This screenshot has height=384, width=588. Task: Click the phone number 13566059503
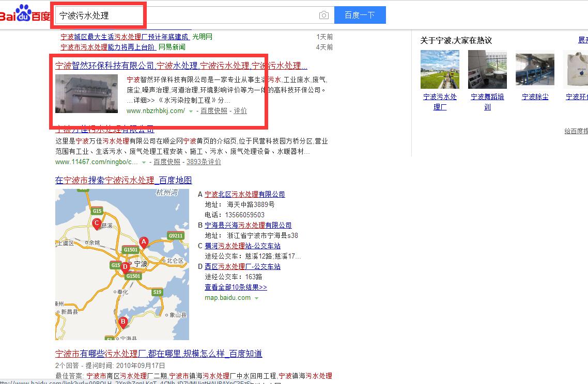pyautogui.click(x=245, y=215)
